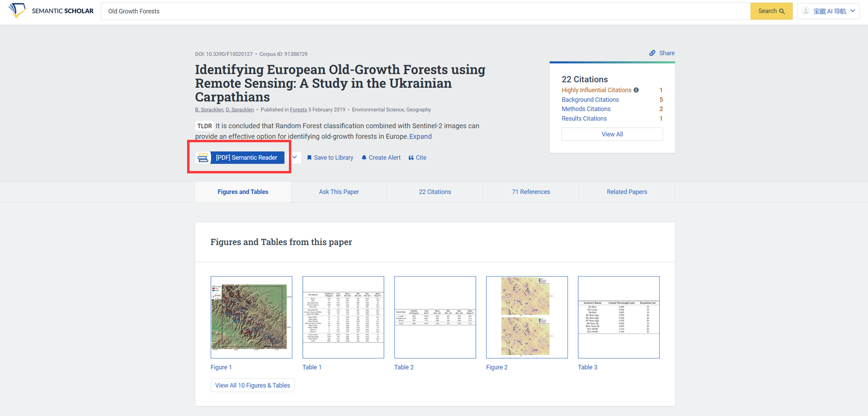Open the Table 3 thumbnail
Viewport: 868px width, 416px height.
pos(619,317)
